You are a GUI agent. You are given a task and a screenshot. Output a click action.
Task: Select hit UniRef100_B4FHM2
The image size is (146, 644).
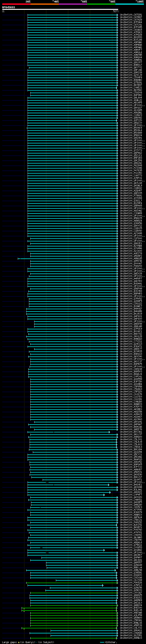point(131,95)
